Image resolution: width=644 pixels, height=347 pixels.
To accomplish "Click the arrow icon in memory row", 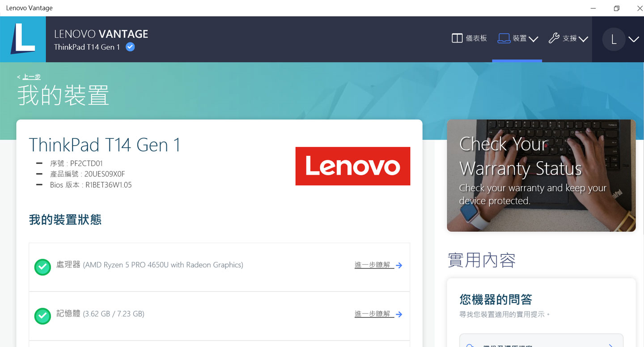I will pyautogui.click(x=399, y=314).
